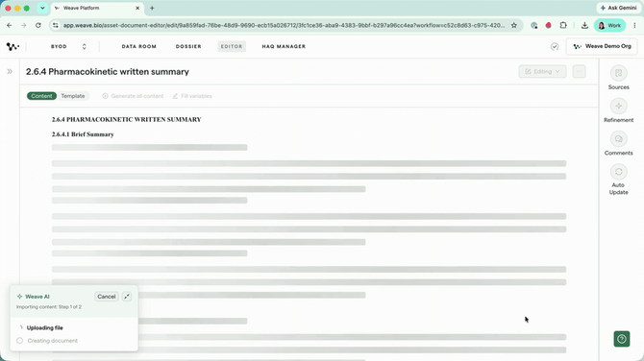Image resolution: width=644 pixels, height=361 pixels.
Task: Open the Comments panel icon
Action: pyautogui.click(x=619, y=139)
